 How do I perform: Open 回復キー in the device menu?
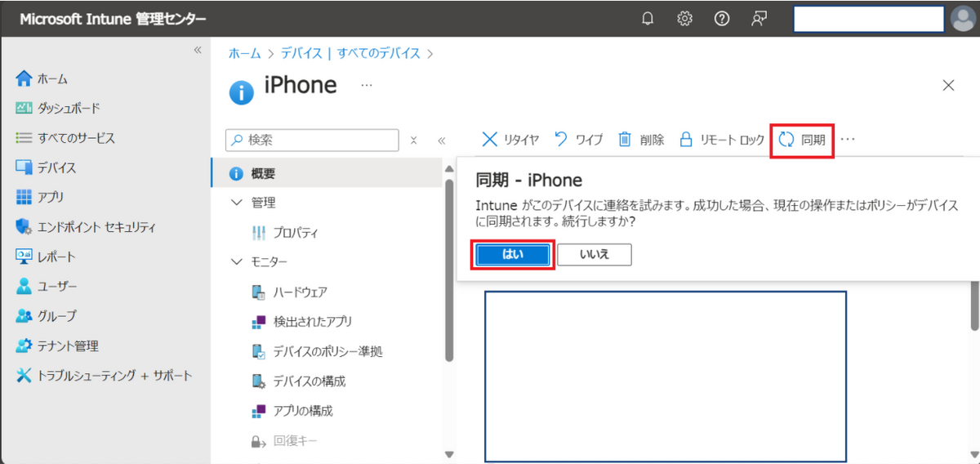(283, 441)
